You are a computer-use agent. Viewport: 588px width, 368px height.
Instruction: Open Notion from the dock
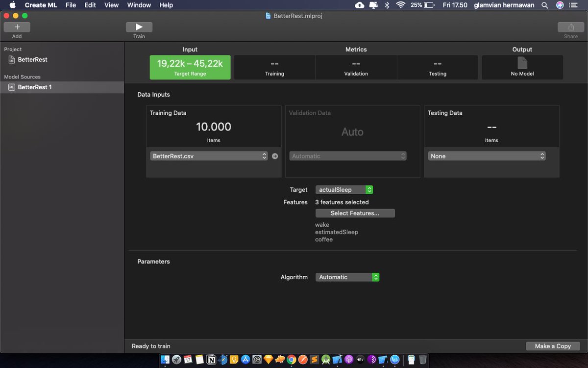pos(211,360)
